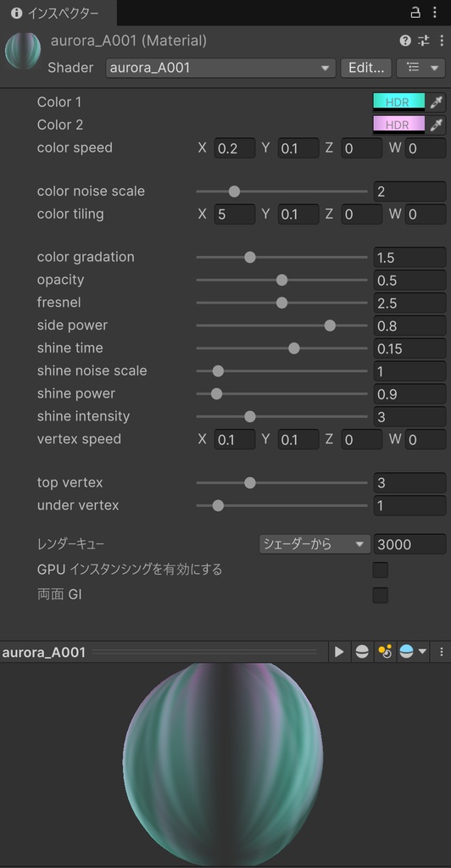This screenshot has width=451, height=868.
Task: Open preview environment sky dropdown
Action: (x=413, y=652)
